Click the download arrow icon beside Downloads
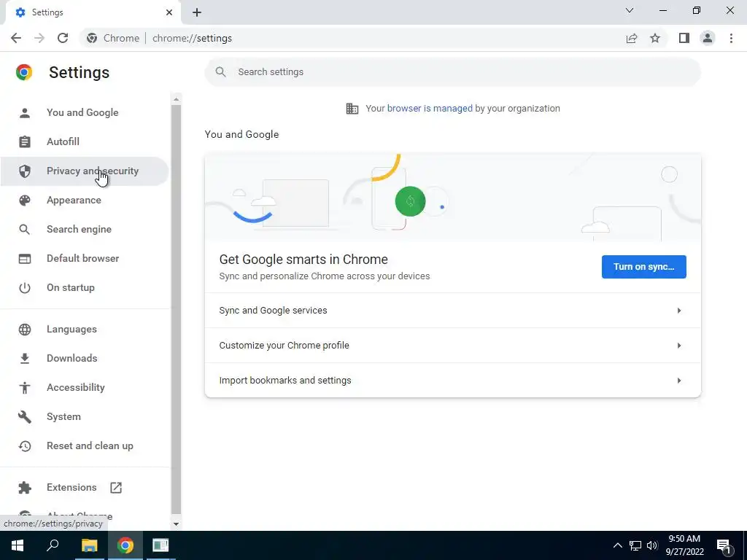The width and height of the screenshot is (747, 560). 24,359
